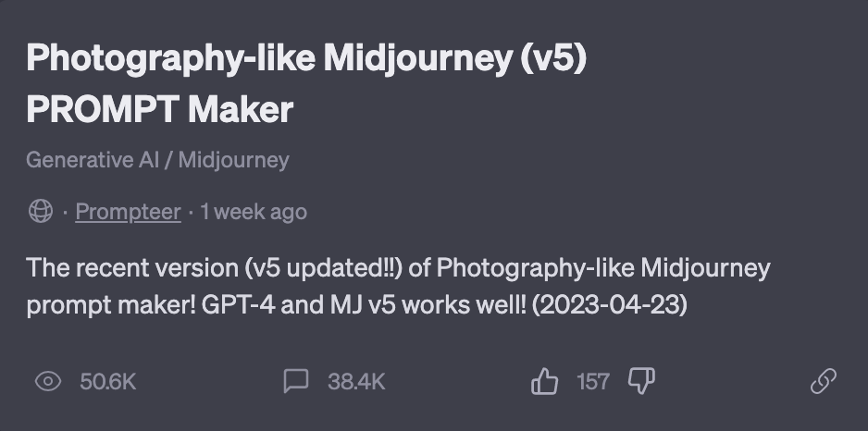
Task: Select the 'Generative AI' category text
Action: pos(93,160)
